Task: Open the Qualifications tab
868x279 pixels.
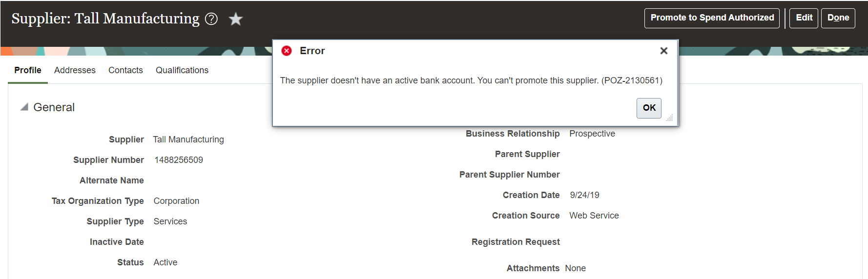Action: [182, 70]
